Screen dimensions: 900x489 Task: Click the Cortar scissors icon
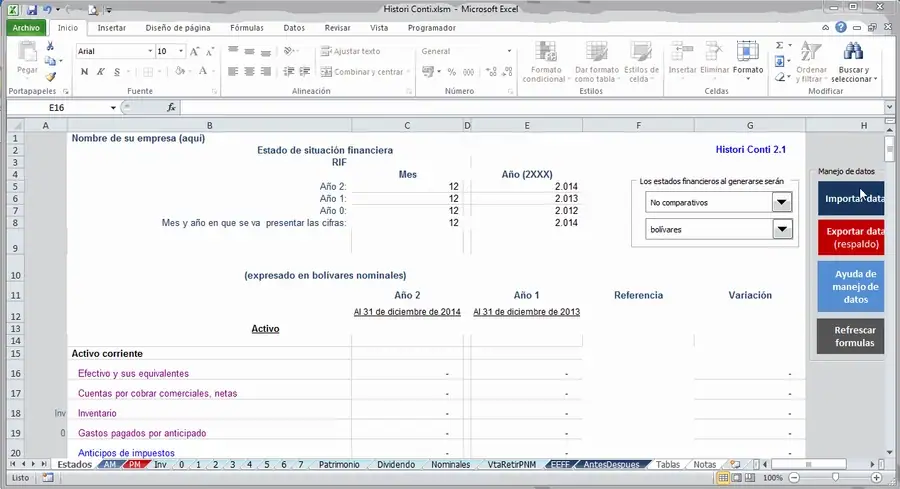point(50,46)
